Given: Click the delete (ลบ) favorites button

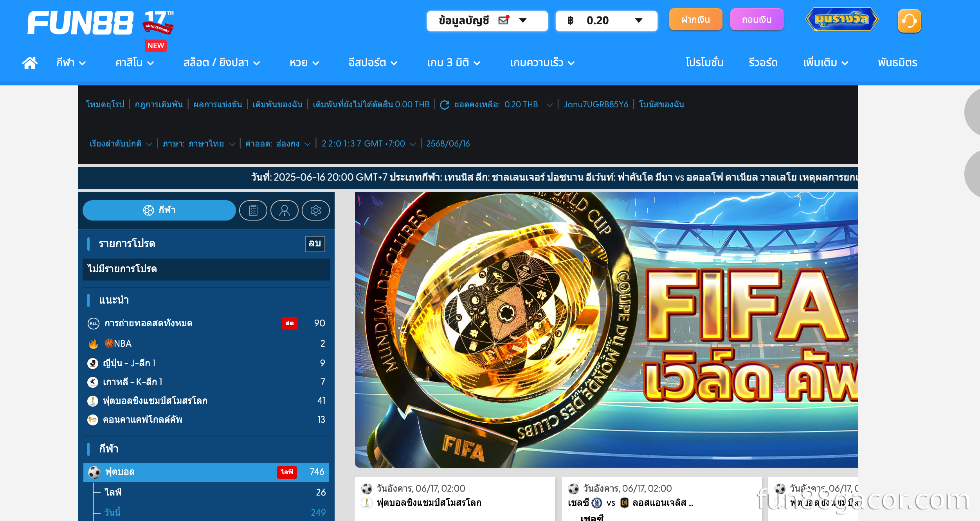Looking at the screenshot, I should [315, 244].
